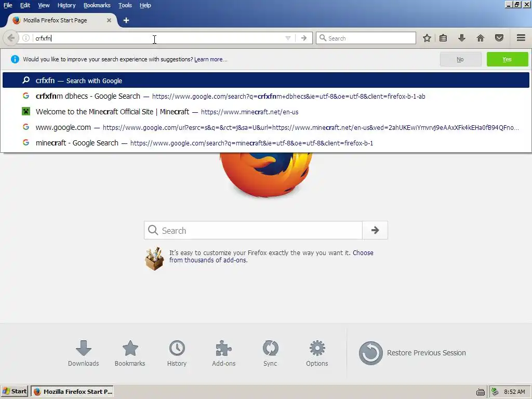The image size is (532, 399).
Task: Open the hamburger menu
Action: point(521,38)
